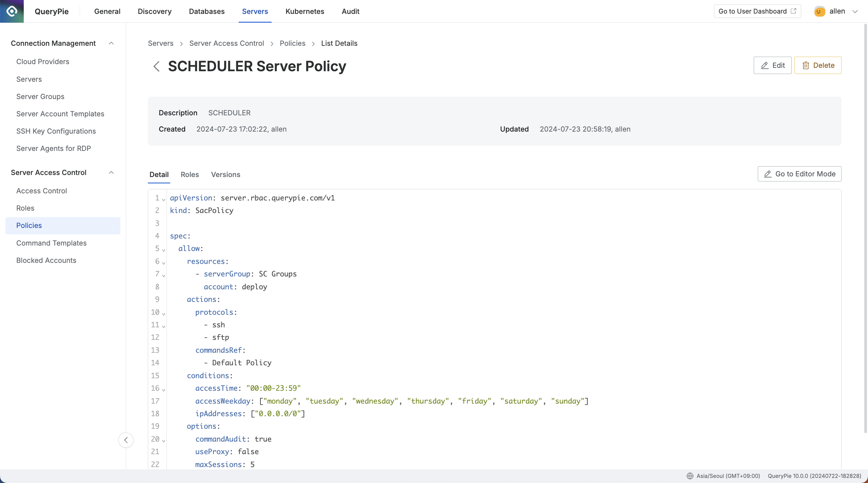This screenshot has height=483, width=868.
Task: Open Servers in the sidebar list
Action: (29, 79)
